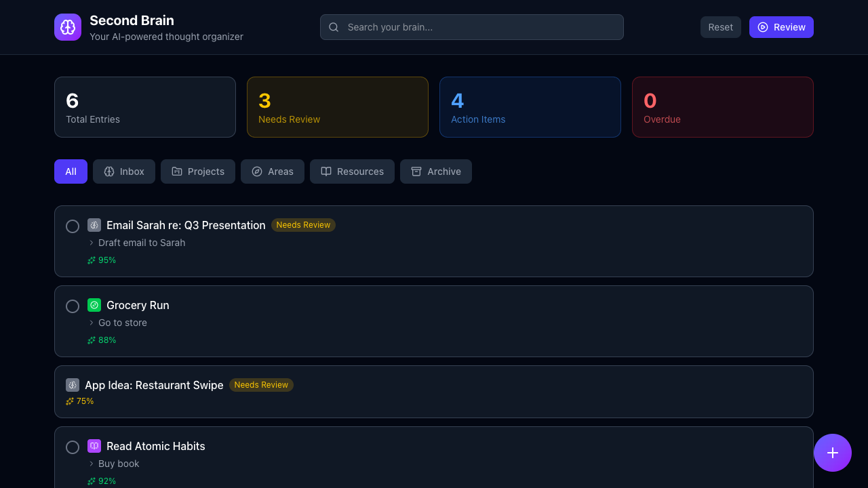Click the Reset button
868x488 pixels.
(720, 27)
